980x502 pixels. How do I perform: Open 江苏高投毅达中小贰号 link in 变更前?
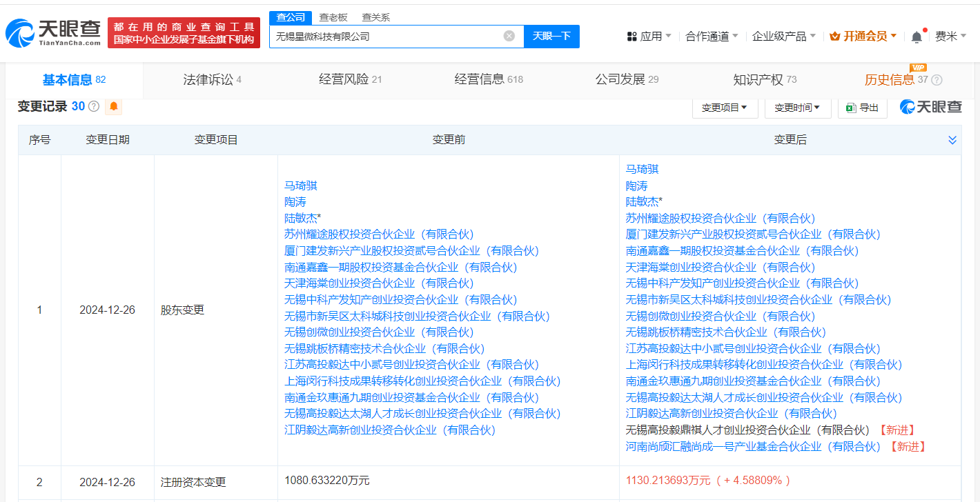point(411,364)
